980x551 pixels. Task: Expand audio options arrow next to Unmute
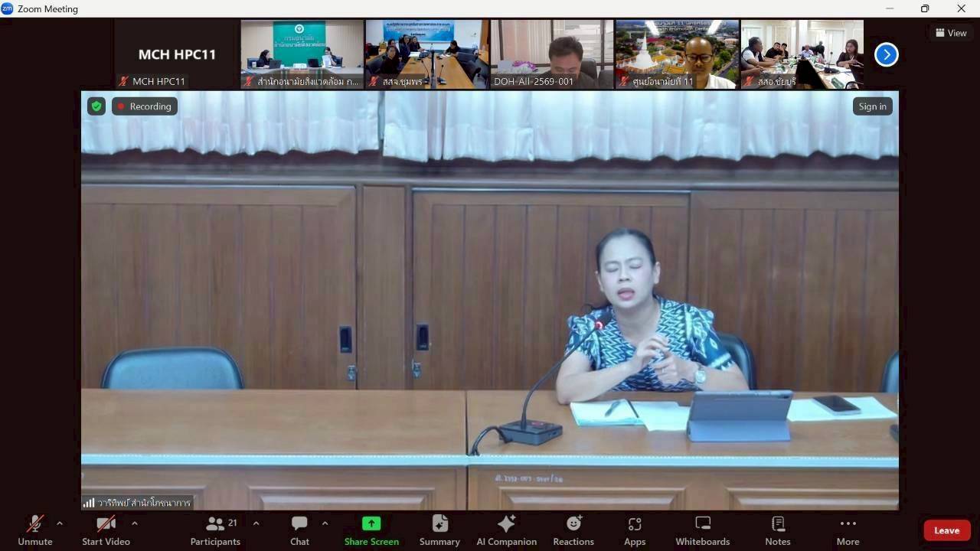point(60,523)
